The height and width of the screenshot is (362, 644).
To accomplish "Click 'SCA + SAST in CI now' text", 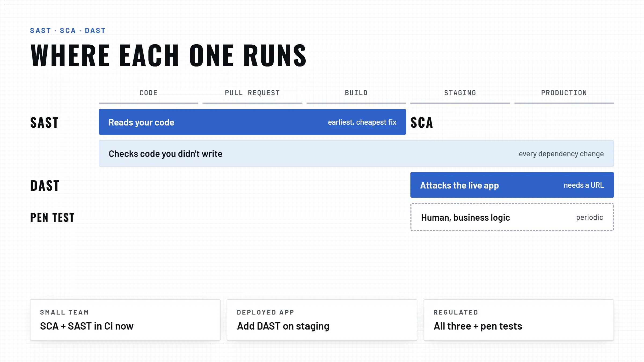I will [87, 326].
